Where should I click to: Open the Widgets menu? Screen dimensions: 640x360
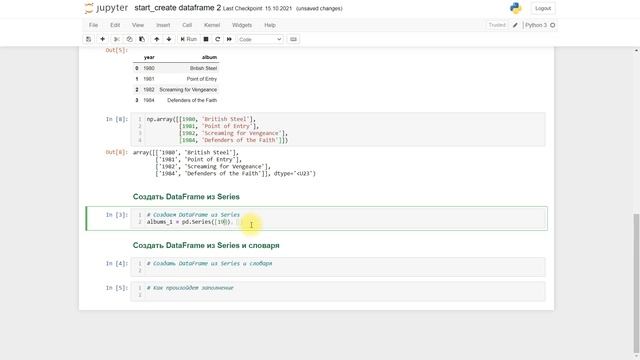click(242, 25)
